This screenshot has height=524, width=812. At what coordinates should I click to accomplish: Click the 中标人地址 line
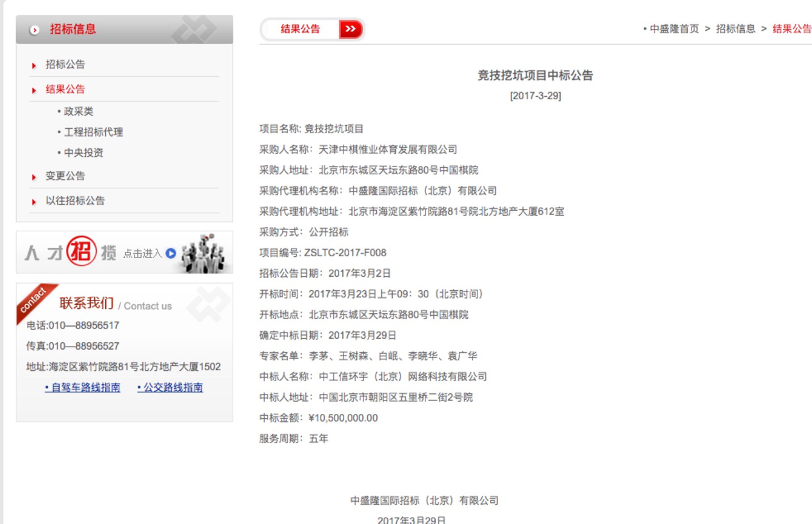point(366,397)
